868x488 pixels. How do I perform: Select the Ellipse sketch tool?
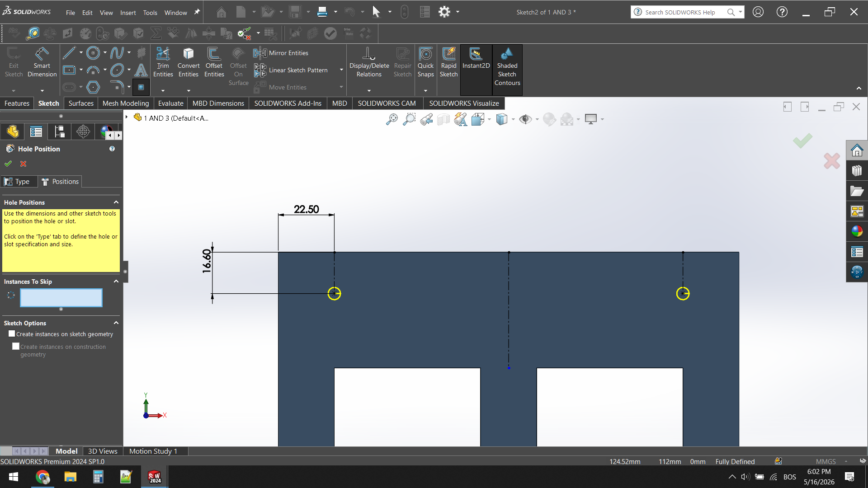117,70
